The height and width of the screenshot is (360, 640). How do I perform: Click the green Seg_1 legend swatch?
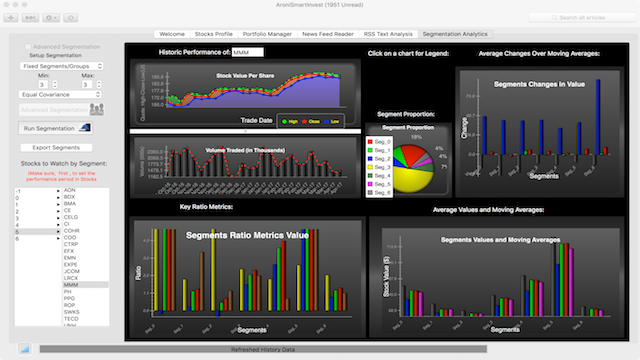tap(370, 150)
